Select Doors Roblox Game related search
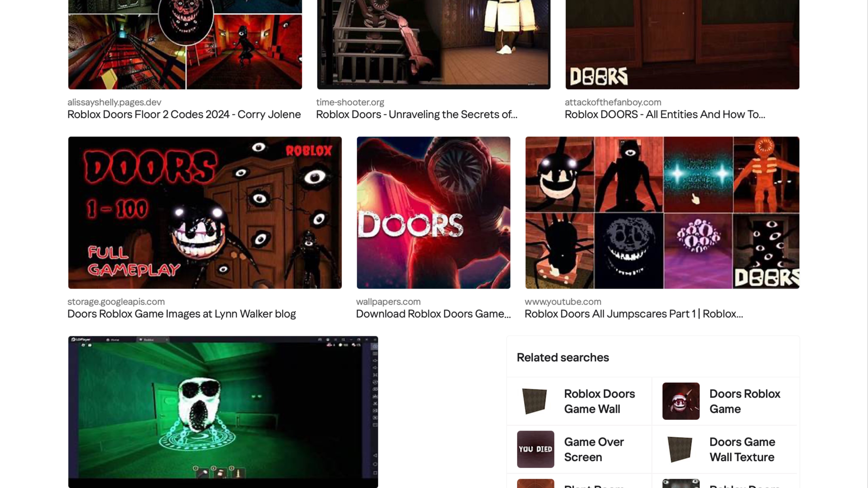The height and width of the screenshot is (488, 868). pos(744,401)
